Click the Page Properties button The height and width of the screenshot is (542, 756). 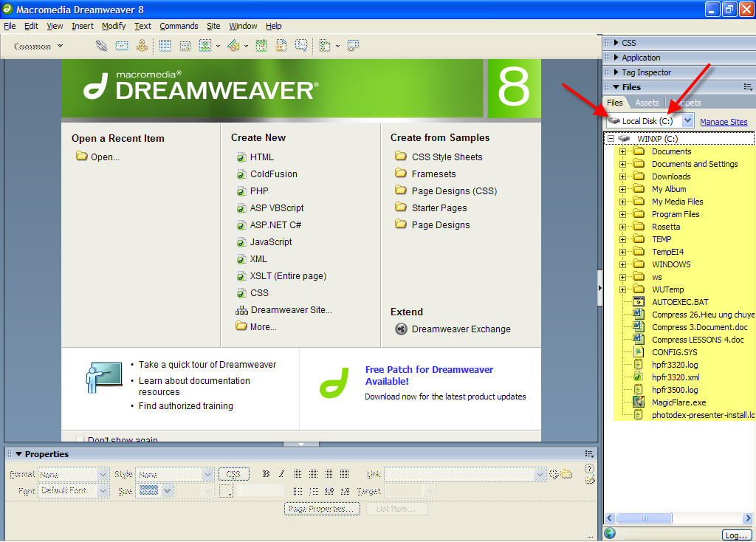tap(322, 509)
